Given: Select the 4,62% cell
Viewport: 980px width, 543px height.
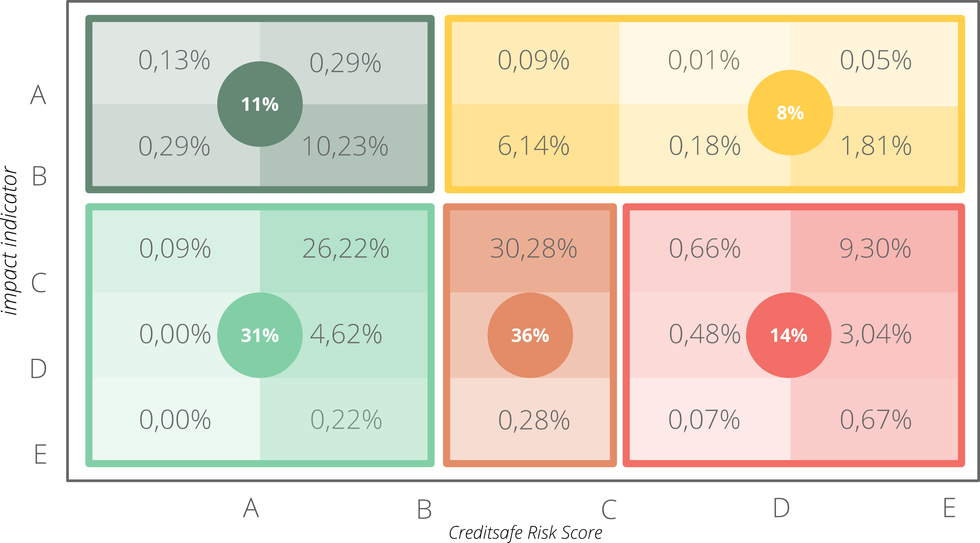Looking at the screenshot, I should pos(345,334).
